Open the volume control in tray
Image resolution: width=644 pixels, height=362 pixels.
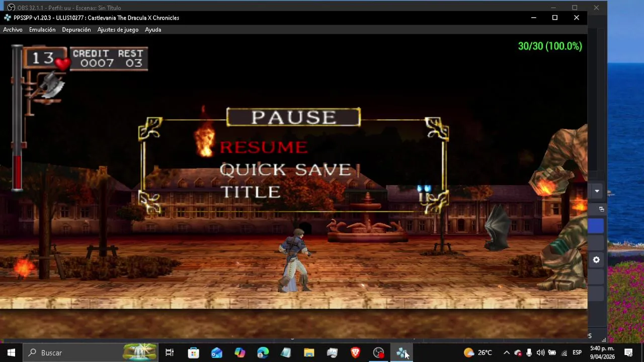(x=540, y=352)
